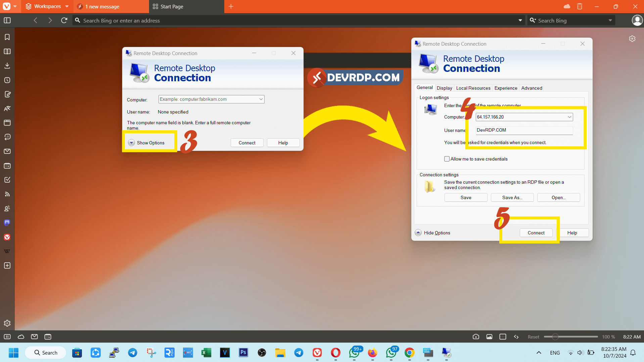Click the Connect button marked 5

pos(536,232)
